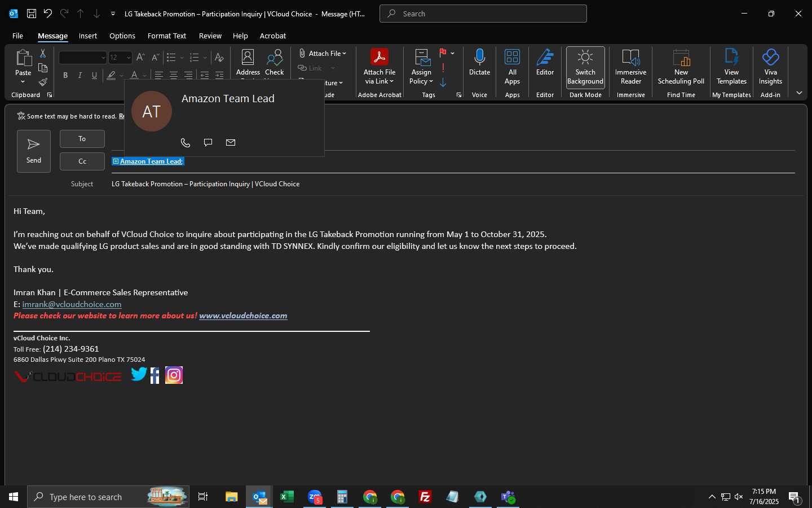The height and width of the screenshot is (508, 812).
Task: Click the Follow Up flag icon
Action: [443, 53]
